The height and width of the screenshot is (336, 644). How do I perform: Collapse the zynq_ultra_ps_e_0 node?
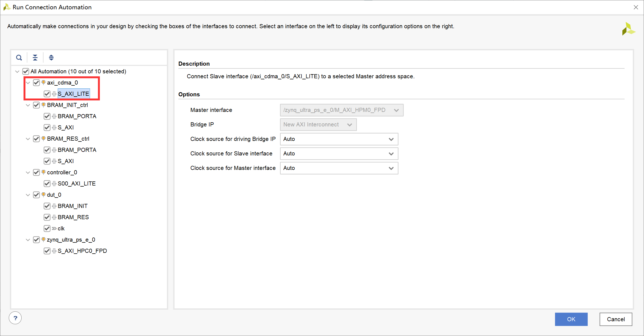(28, 240)
